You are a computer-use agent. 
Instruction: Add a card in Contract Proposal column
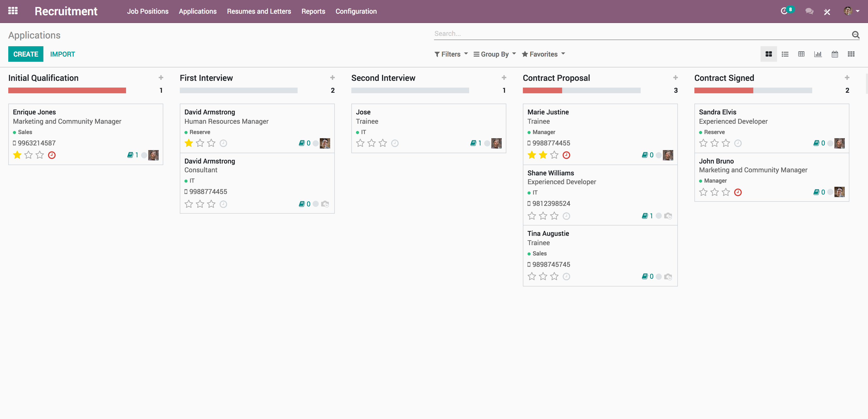tap(675, 78)
